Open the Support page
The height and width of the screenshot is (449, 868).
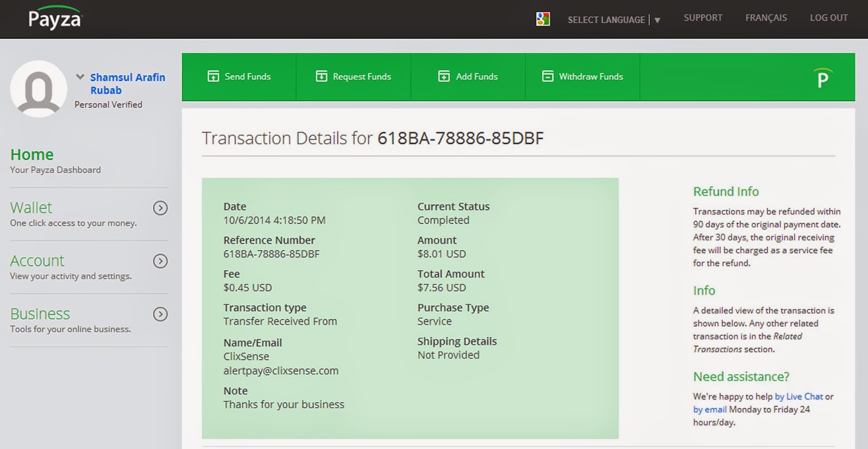click(x=703, y=18)
